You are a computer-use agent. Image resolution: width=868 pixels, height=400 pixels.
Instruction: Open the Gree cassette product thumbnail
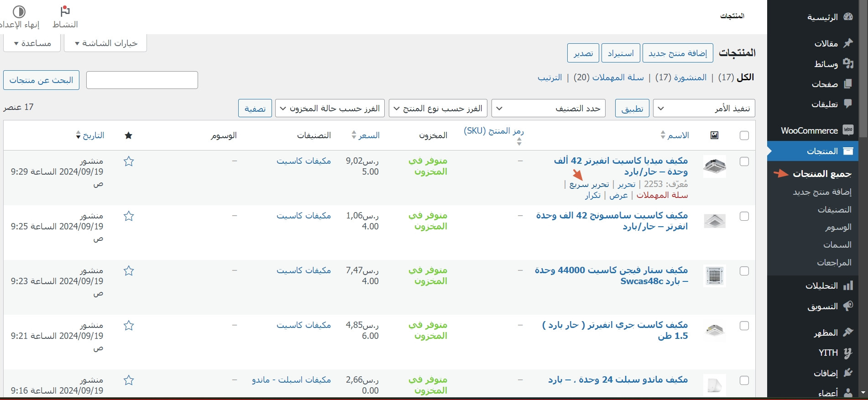pos(714,331)
